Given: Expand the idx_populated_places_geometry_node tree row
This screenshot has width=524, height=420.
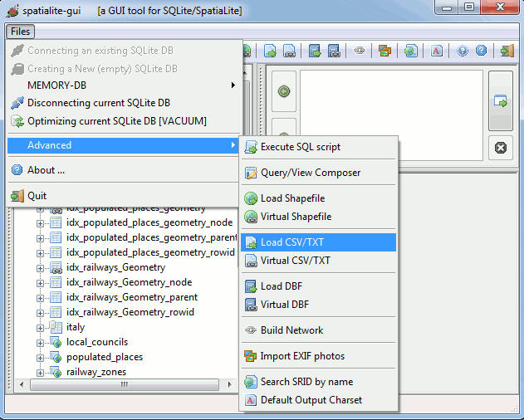Looking at the screenshot, I should (40, 223).
